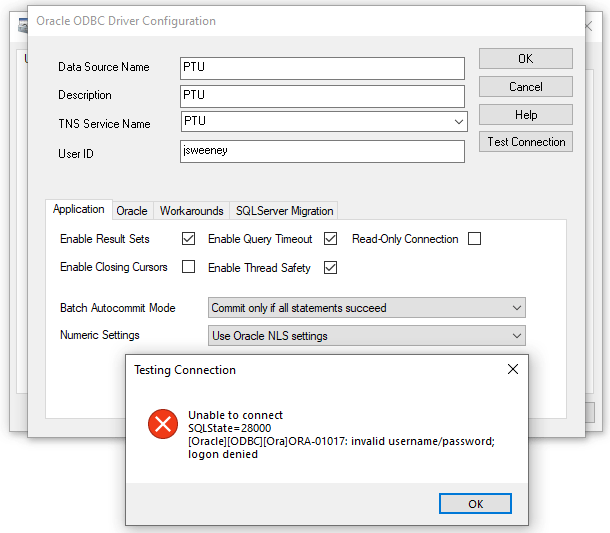610x533 pixels.
Task: Open the Workarounds tab
Action: click(191, 211)
